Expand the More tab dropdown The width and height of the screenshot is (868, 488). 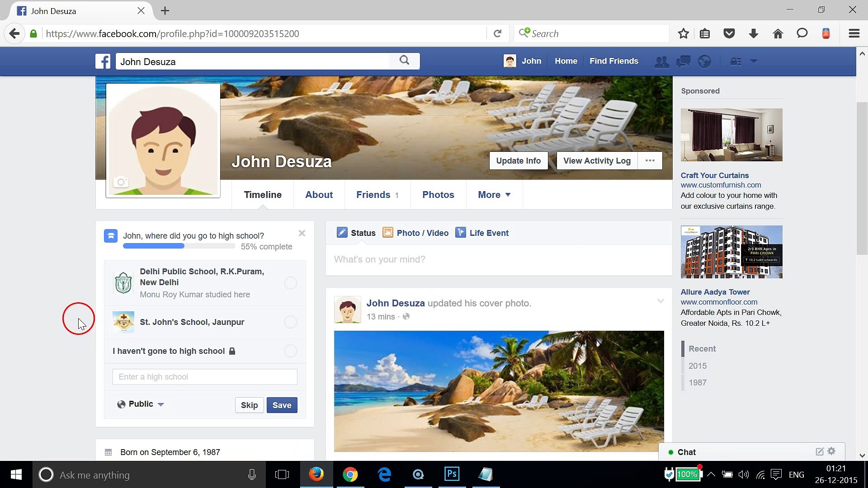click(494, 195)
